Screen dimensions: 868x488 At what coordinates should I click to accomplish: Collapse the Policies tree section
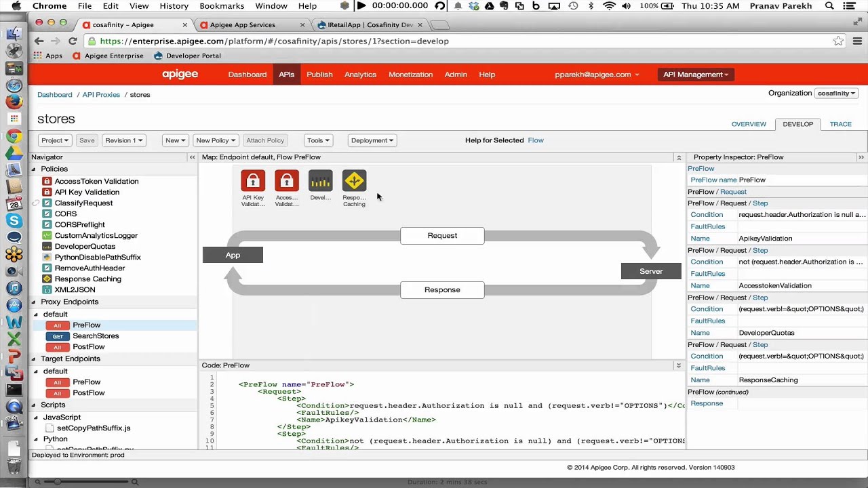click(34, 169)
